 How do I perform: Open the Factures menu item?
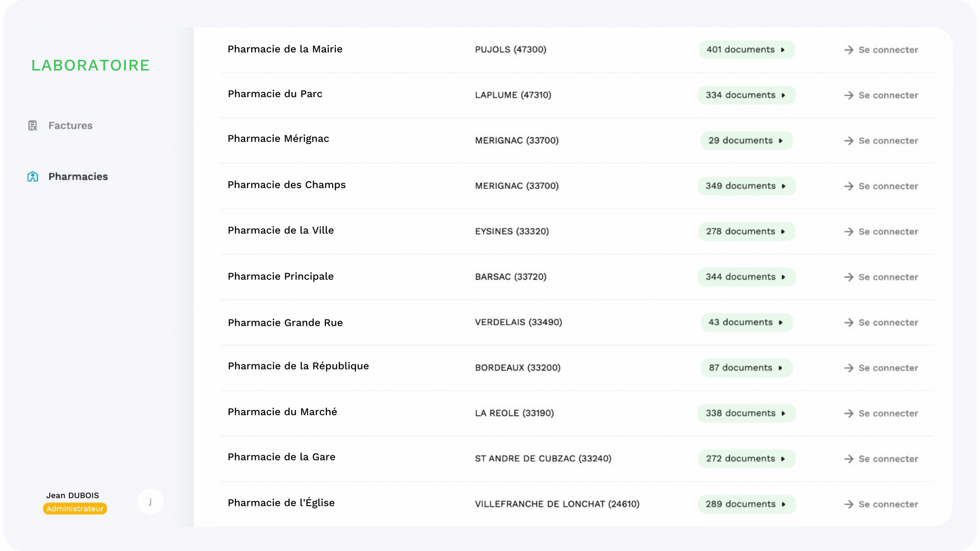click(x=70, y=126)
